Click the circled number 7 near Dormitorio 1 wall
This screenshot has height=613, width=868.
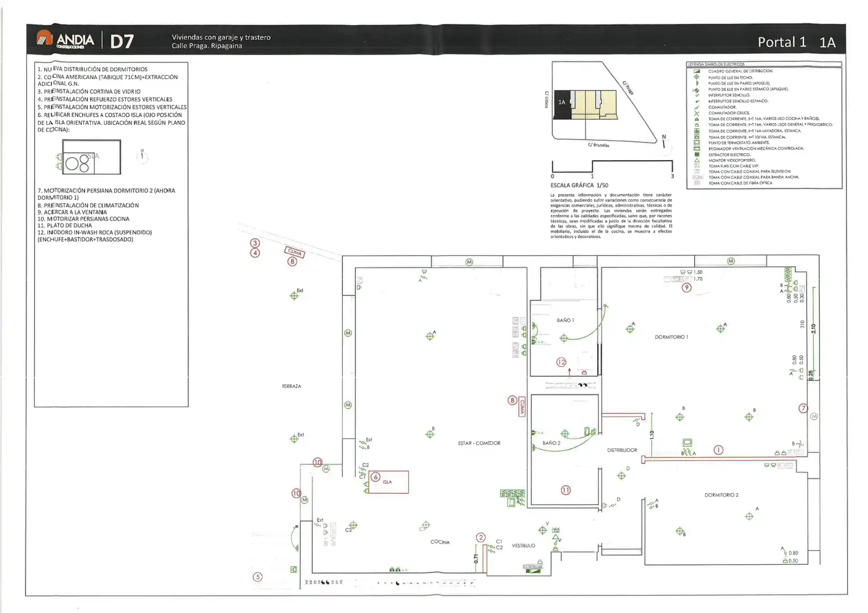[803, 408]
